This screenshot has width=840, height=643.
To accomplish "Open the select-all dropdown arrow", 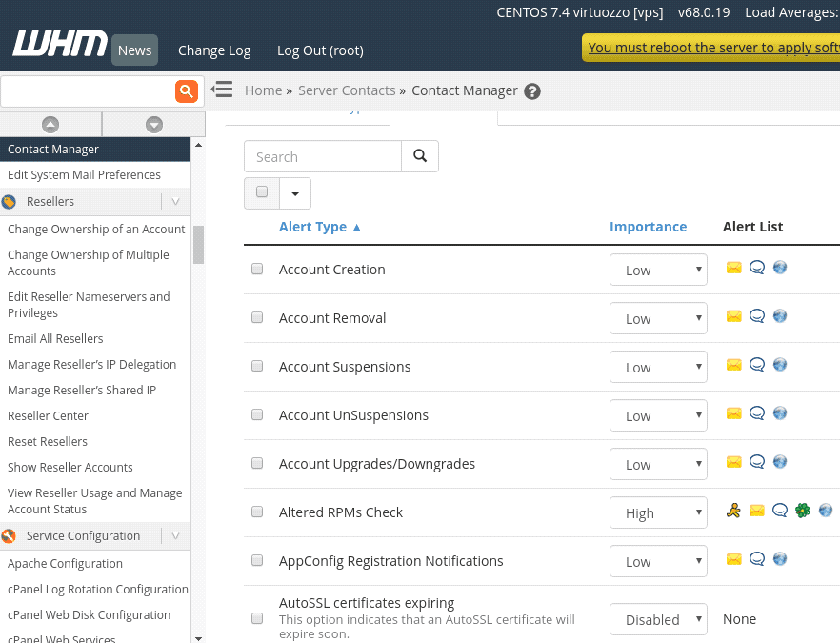I will pos(295,193).
